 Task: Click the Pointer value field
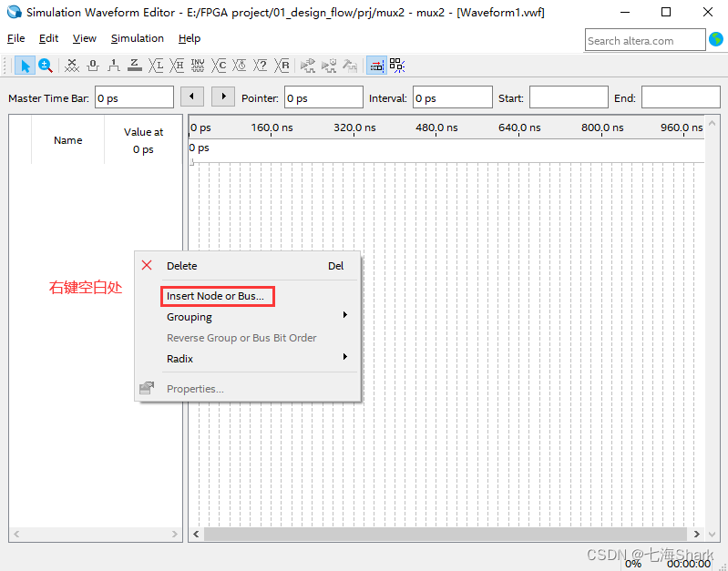(x=323, y=97)
